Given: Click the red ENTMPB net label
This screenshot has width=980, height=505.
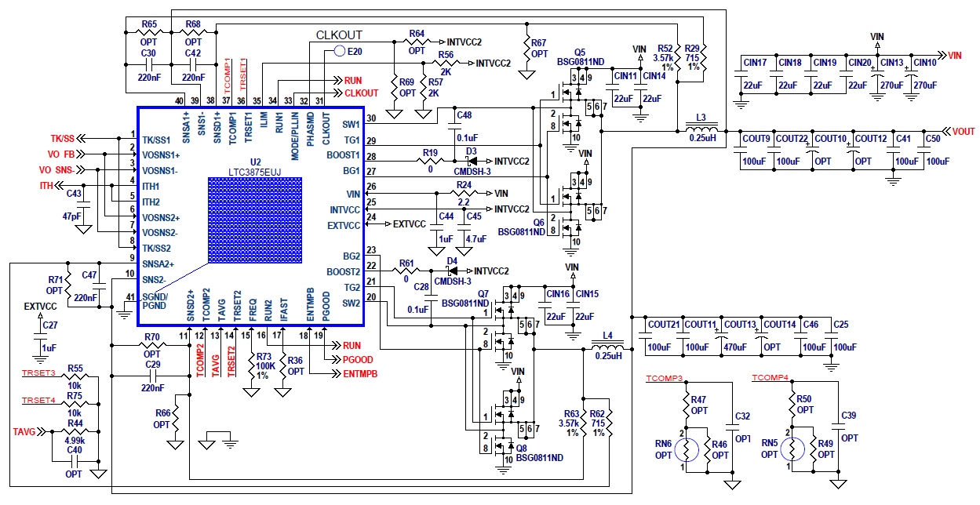Looking at the screenshot, I should tap(360, 374).
